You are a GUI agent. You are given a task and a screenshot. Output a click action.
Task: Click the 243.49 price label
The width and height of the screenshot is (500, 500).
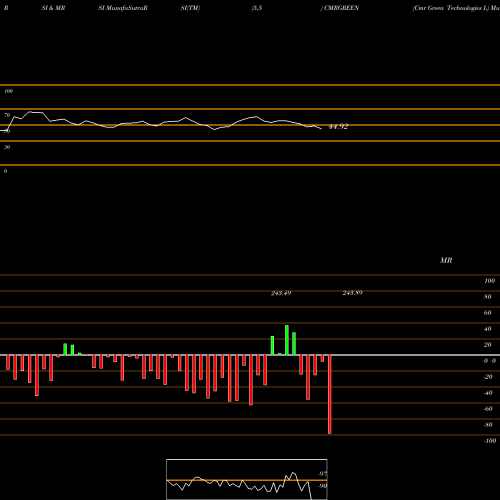point(281,293)
